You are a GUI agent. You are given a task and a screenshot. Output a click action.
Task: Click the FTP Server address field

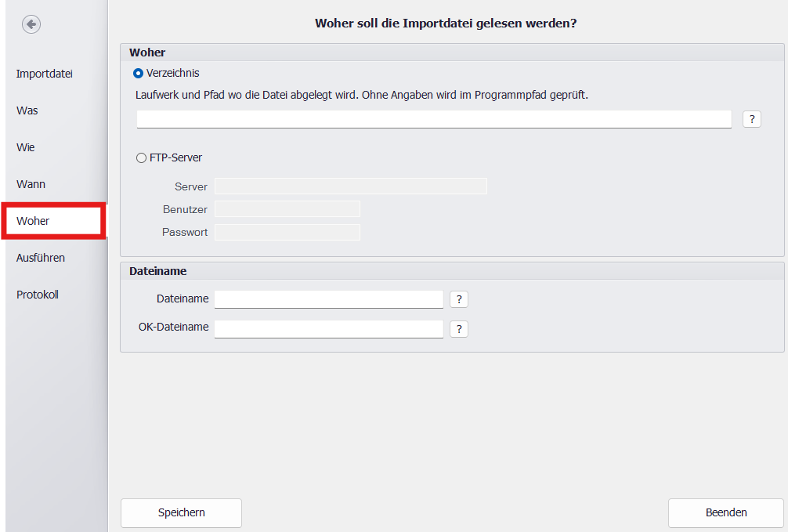pos(350,186)
